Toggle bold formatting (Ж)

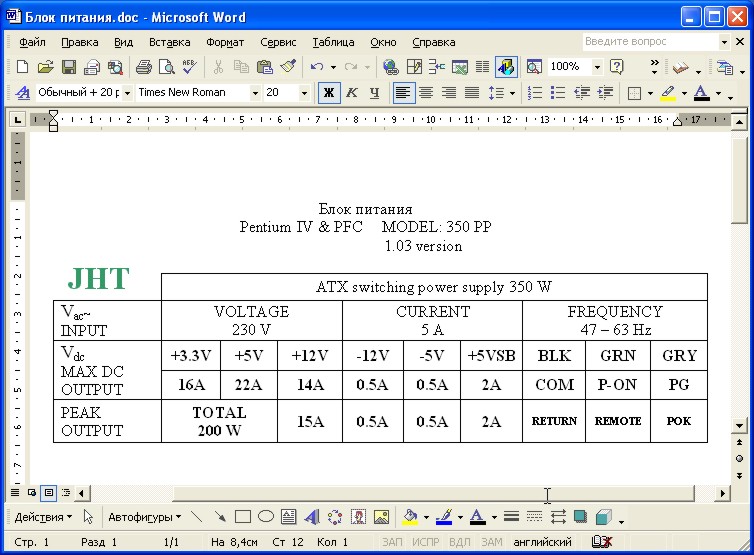(329, 92)
